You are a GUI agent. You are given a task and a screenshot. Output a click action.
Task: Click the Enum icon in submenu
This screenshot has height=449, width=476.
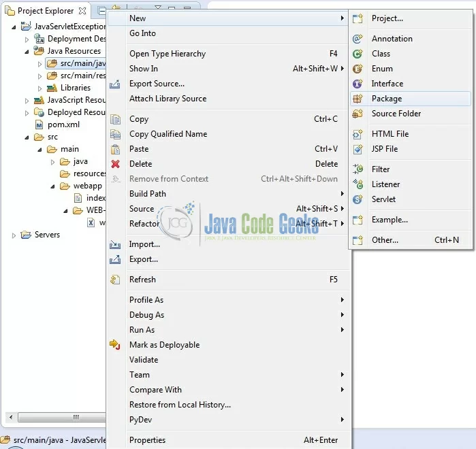click(x=358, y=69)
